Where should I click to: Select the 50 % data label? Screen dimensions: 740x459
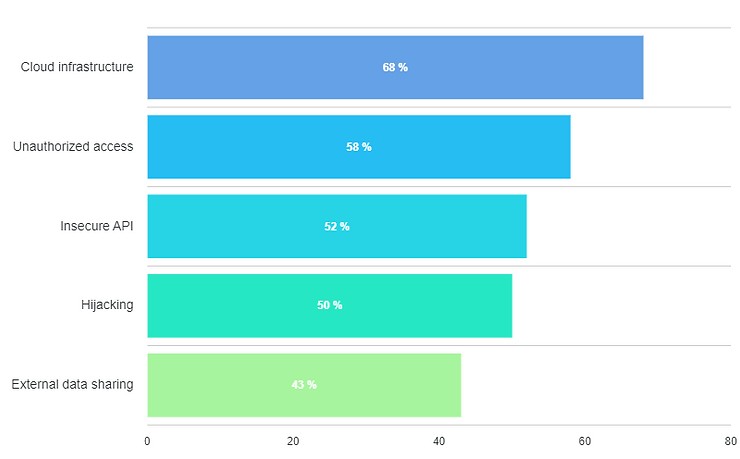click(x=330, y=305)
